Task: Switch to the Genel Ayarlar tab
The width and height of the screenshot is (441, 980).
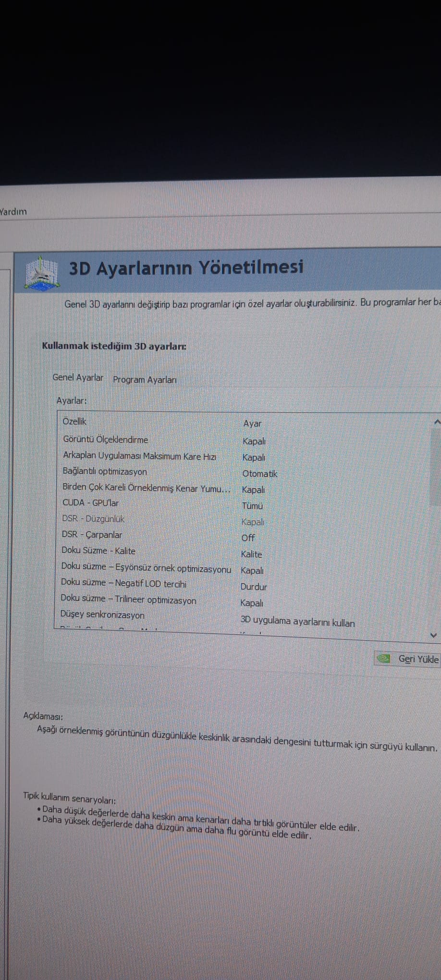Action: click(x=78, y=378)
